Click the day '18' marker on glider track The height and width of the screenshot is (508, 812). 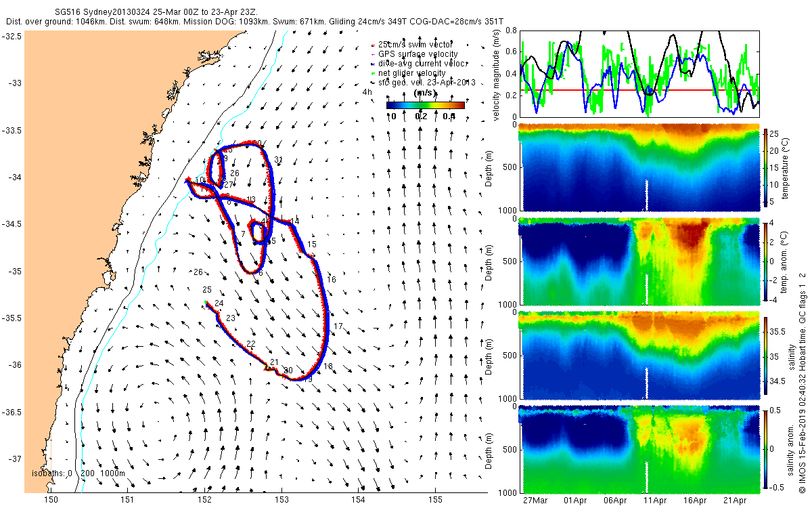pos(328,366)
